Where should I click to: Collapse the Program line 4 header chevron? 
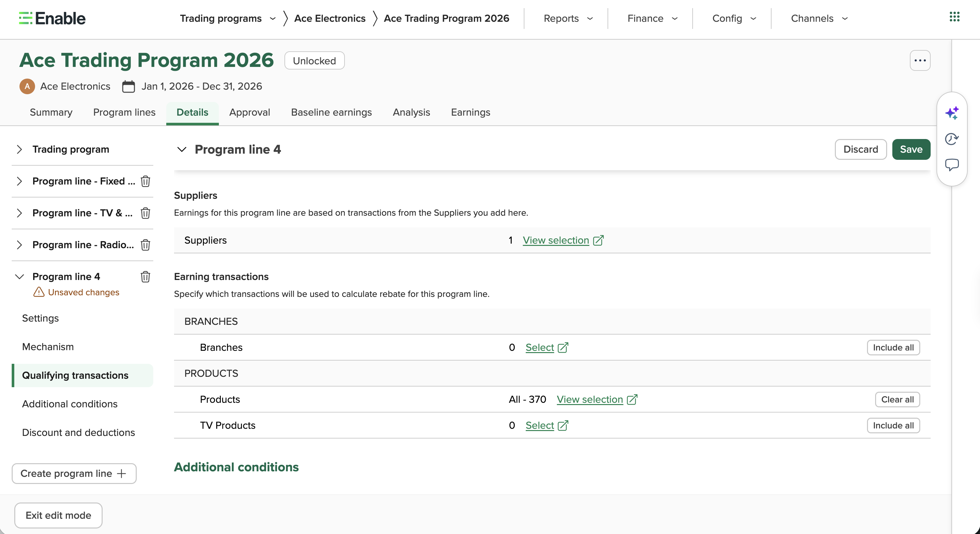(182, 150)
